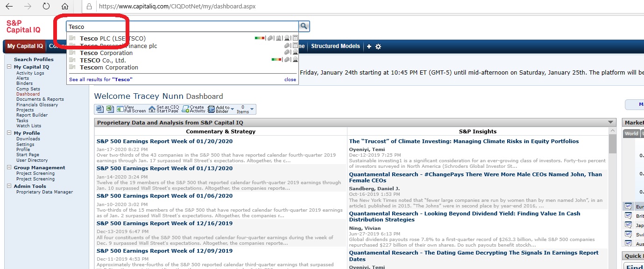
Task: Select Tesco Corporation from search suggestions
Action: pos(106,53)
